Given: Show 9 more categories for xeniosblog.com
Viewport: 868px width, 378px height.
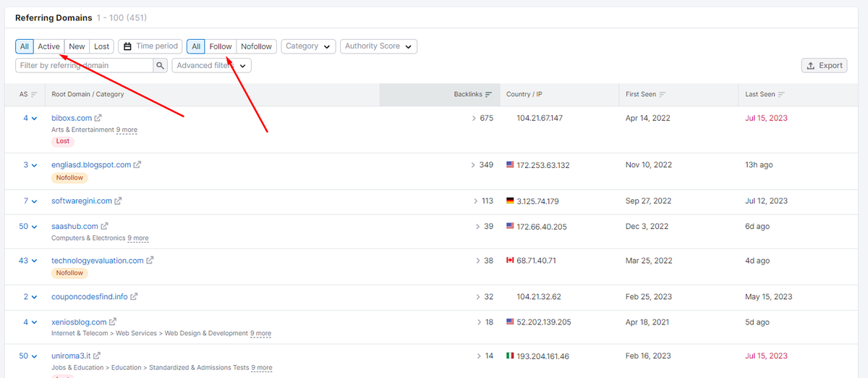Looking at the screenshot, I should point(261,334).
